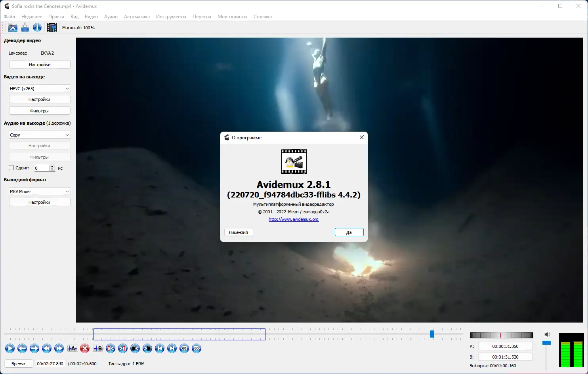
Task: Open a video file via the toolbar icon
Action: point(13,27)
